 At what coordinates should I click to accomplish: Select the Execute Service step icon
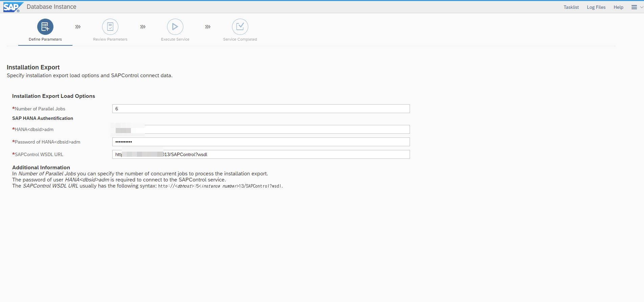(175, 27)
